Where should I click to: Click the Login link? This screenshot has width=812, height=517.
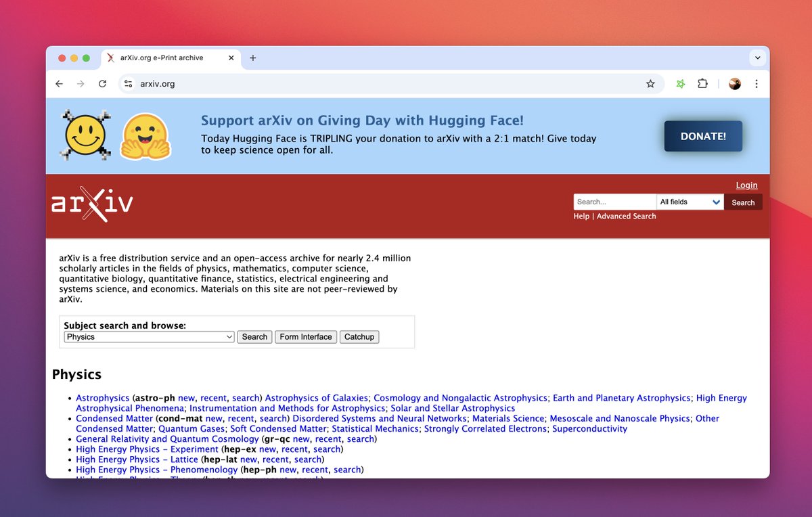click(x=746, y=185)
